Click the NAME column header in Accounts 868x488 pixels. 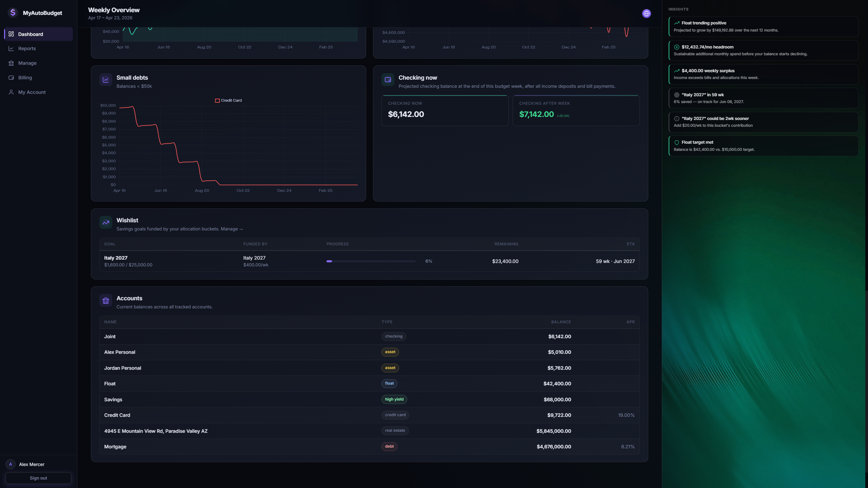pyautogui.click(x=110, y=322)
